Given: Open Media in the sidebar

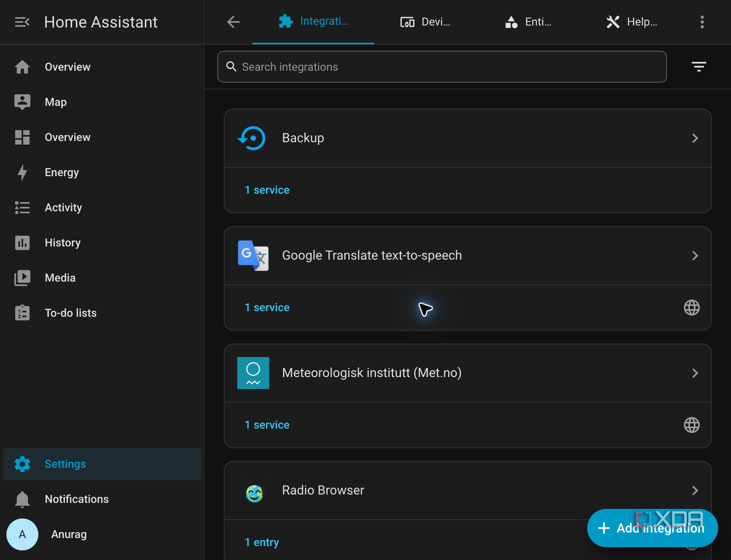Looking at the screenshot, I should (x=102, y=278).
